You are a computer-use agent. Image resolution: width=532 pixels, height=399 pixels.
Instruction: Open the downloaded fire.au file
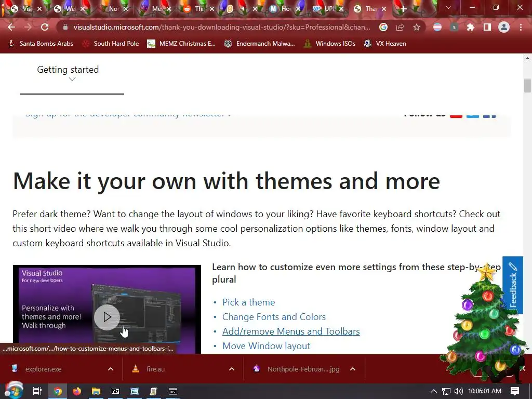point(155,369)
